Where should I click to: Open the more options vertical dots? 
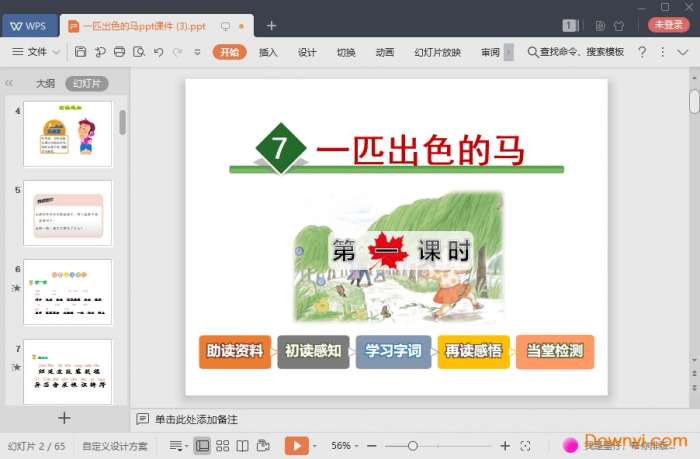tap(662, 52)
